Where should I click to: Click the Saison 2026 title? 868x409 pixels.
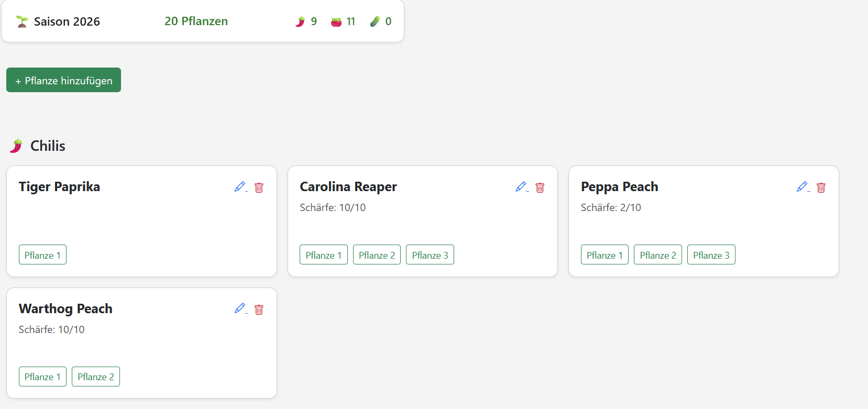coord(67,21)
